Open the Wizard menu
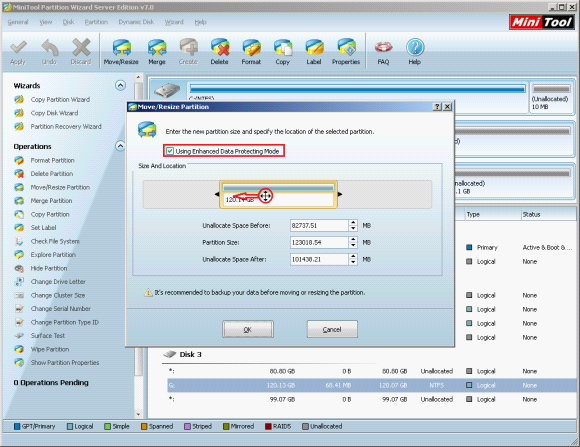580x447 pixels. (x=174, y=22)
